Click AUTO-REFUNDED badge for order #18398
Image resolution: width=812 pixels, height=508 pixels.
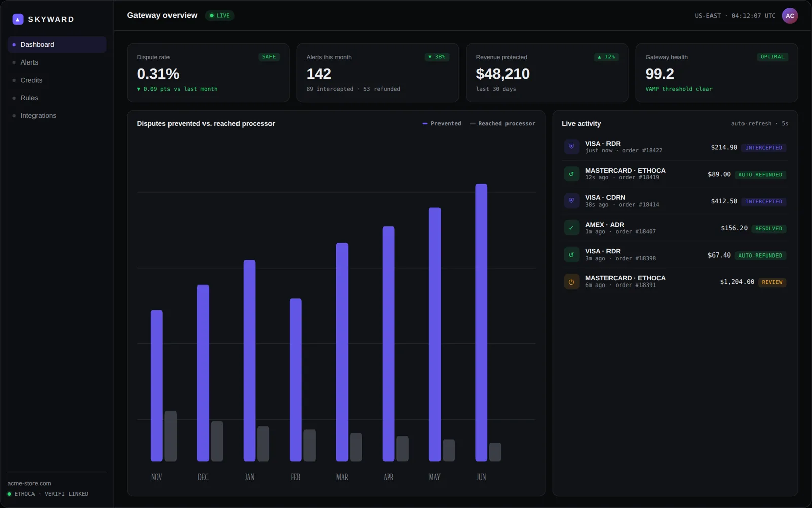(x=760, y=256)
